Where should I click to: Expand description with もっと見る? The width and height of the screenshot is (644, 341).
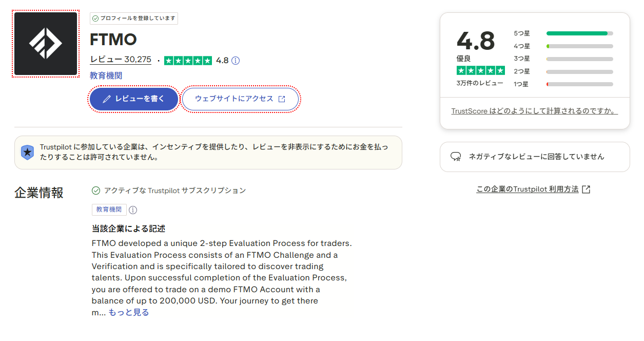pos(128,312)
